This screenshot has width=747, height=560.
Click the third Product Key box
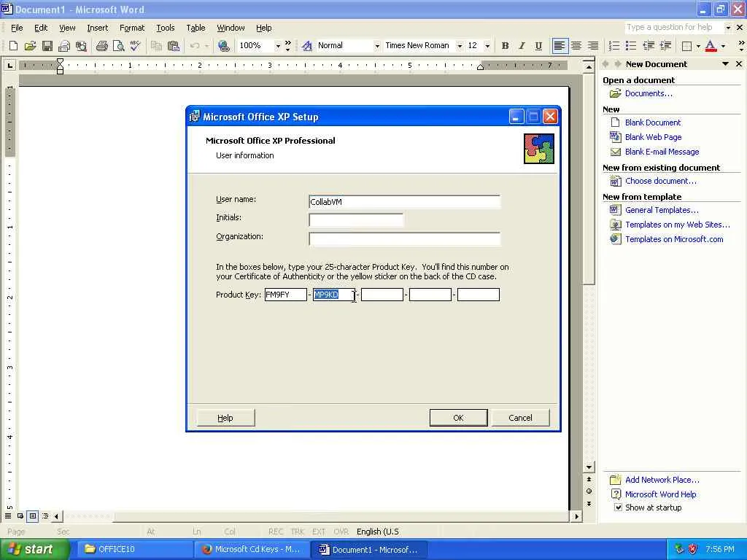tap(382, 295)
